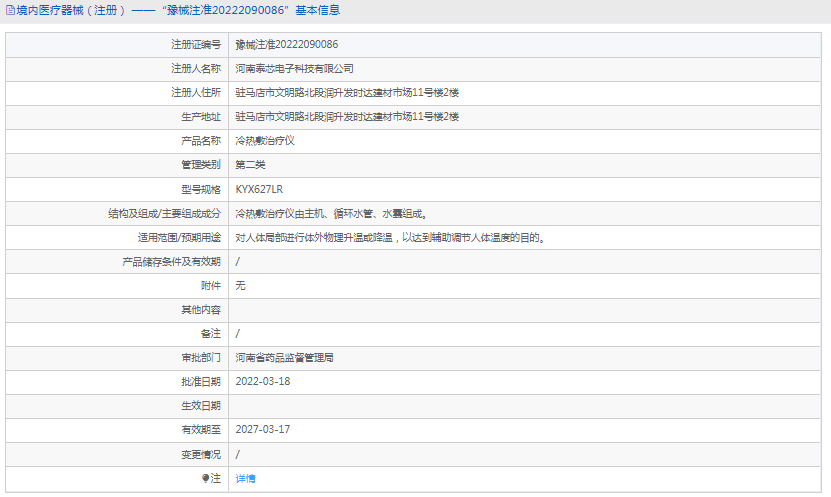Viewport: 831px width, 497px height.
Task: Click the 其他内容 label
Action: tap(201, 310)
